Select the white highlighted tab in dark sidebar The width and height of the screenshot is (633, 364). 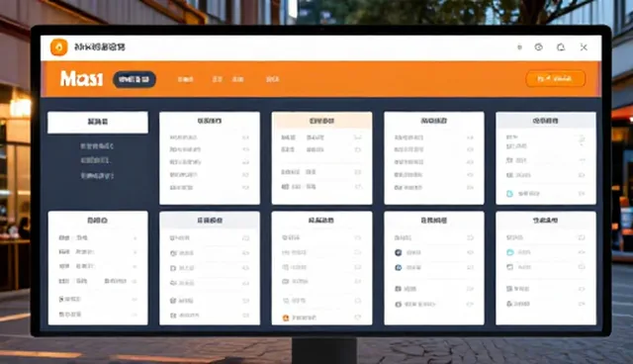[98, 123]
